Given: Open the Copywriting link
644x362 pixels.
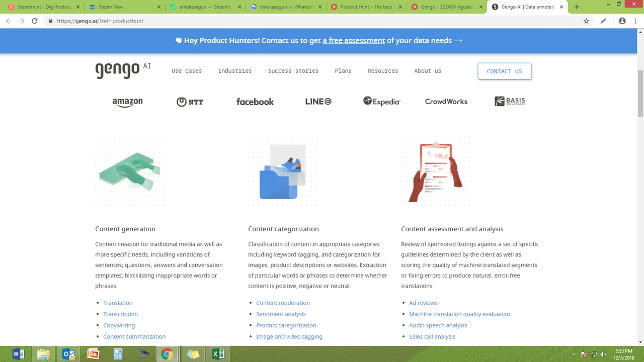Looking at the screenshot, I should tap(119, 325).
